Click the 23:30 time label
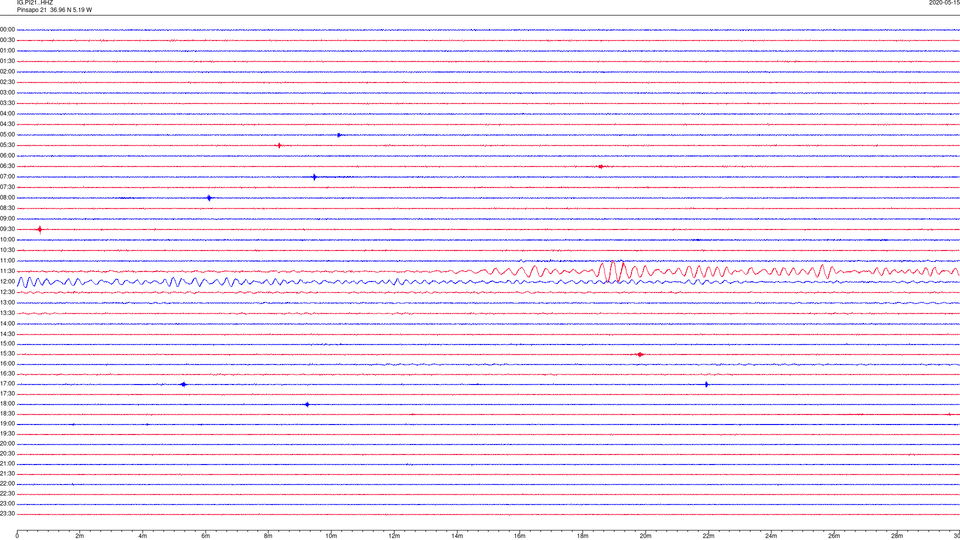This screenshot has width=960, height=540. pyautogui.click(x=7, y=514)
